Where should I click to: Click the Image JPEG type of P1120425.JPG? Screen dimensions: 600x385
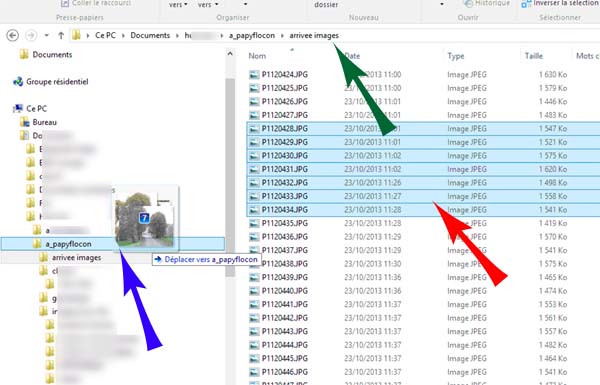point(467,88)
